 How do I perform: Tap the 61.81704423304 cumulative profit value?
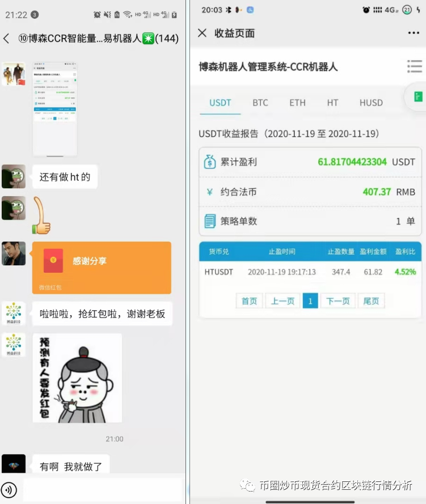click(x=352, y=162)
